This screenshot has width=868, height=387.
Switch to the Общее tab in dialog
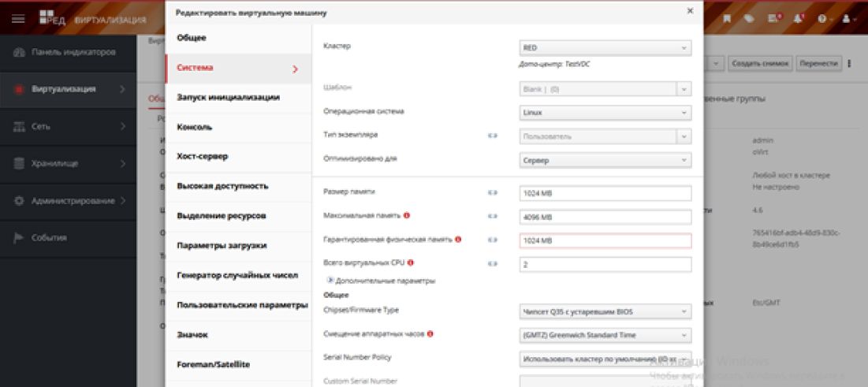point(192,38)
